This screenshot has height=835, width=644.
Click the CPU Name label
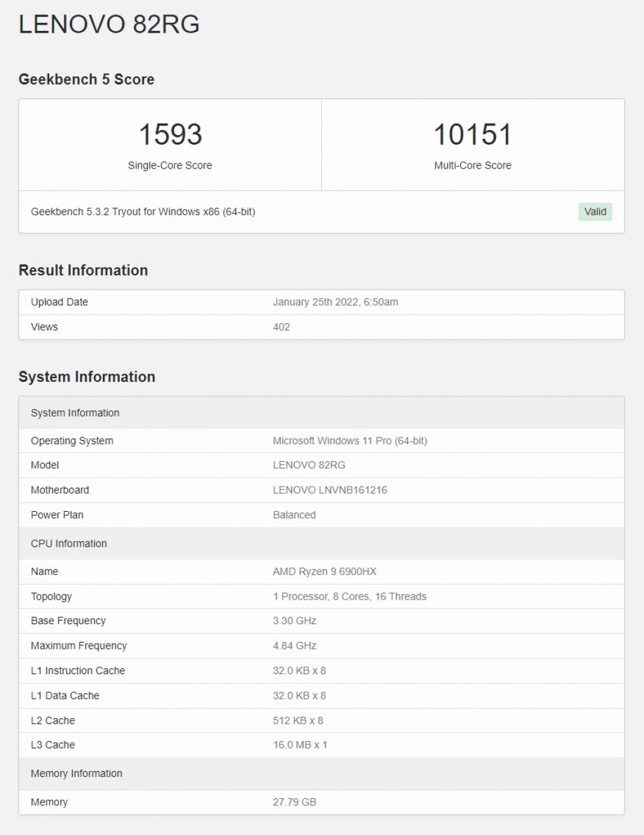click(44, 571)
